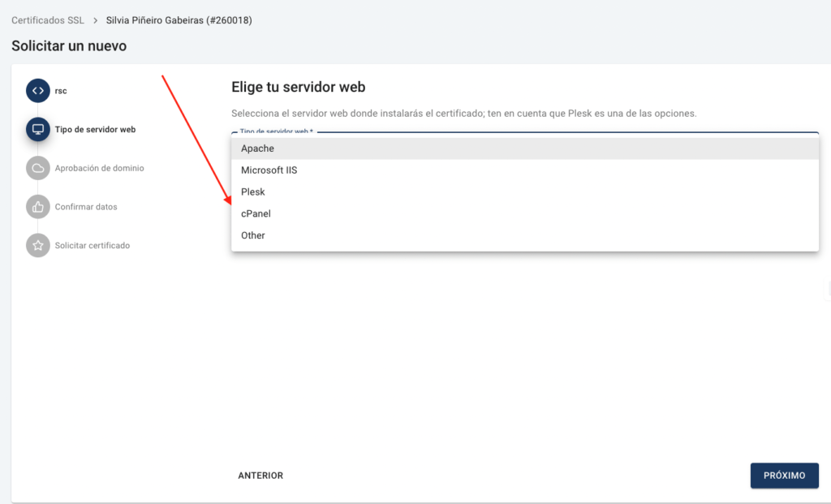Select Other in the server type list

click(x=525, y=235)
